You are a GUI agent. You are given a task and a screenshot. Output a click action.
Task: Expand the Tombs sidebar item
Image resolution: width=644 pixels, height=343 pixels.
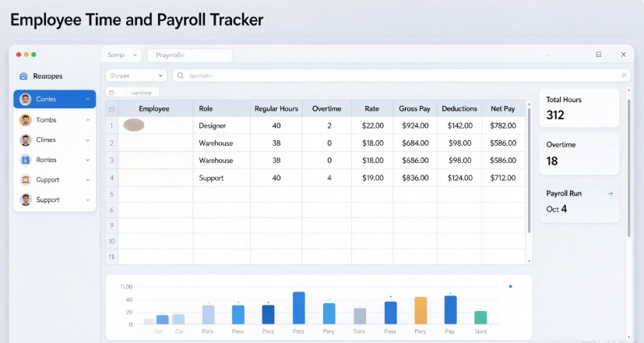coord(87,120)
